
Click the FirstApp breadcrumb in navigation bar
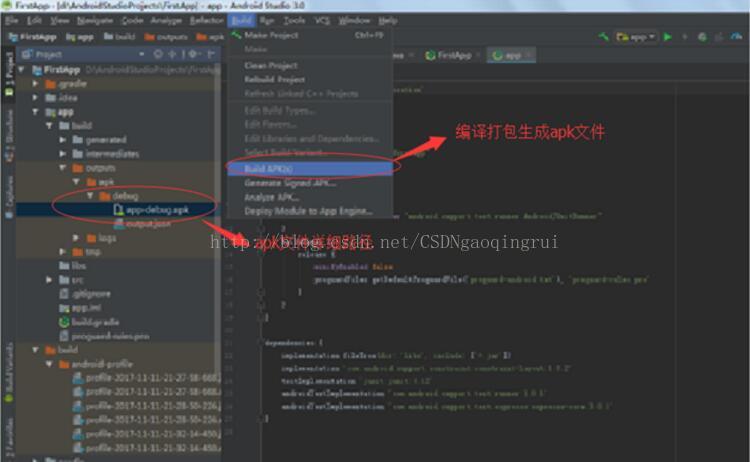coord(33,37)
